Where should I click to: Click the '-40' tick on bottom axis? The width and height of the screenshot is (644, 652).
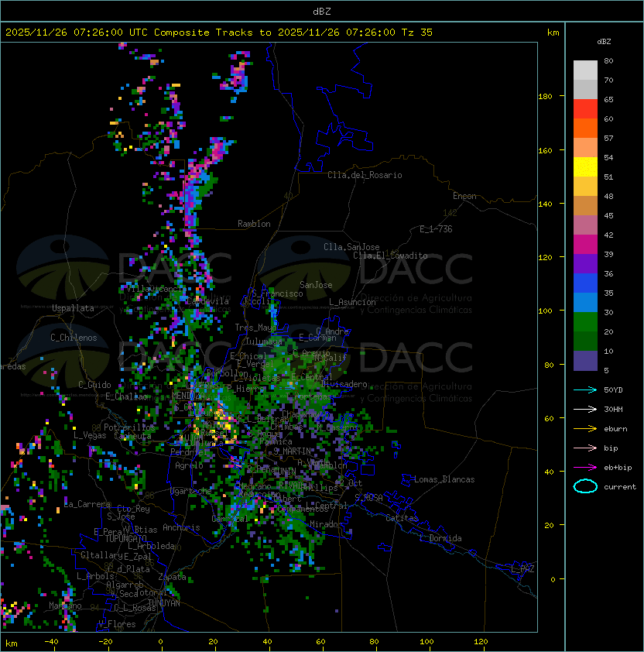click(51, 642)
